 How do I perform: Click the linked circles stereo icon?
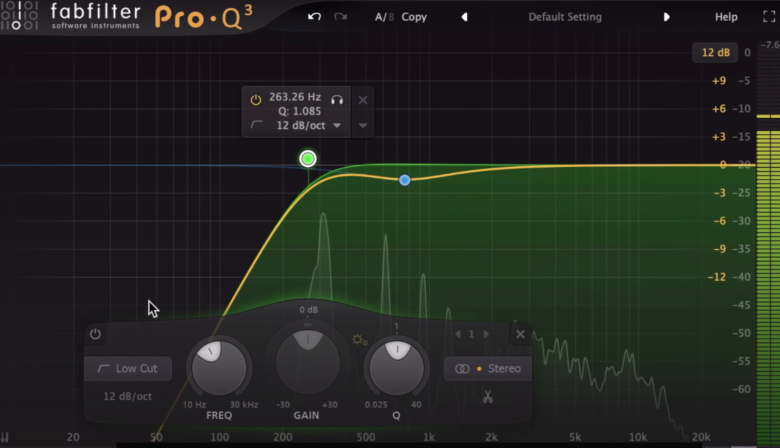pos(462,368)
